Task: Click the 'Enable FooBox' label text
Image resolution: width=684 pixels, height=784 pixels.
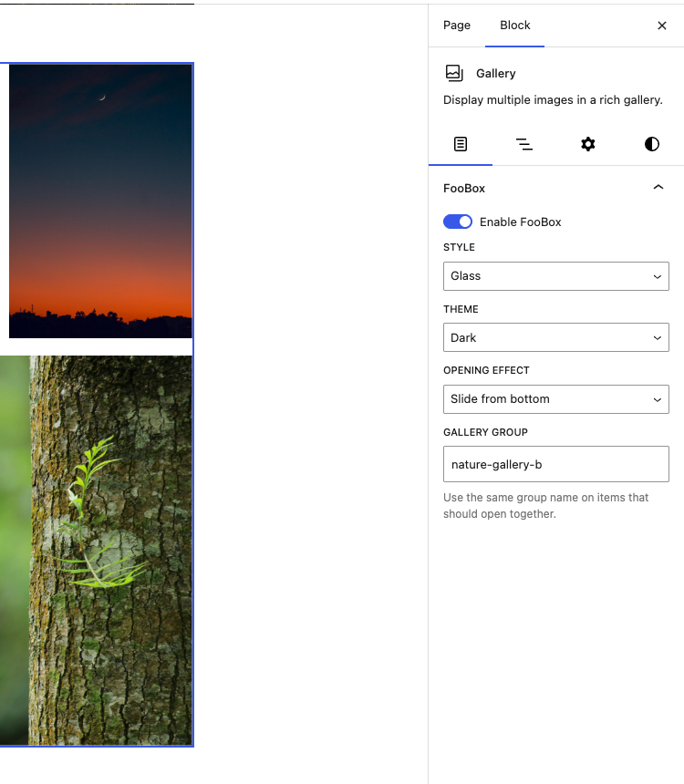Action: (x=521, y=222)
